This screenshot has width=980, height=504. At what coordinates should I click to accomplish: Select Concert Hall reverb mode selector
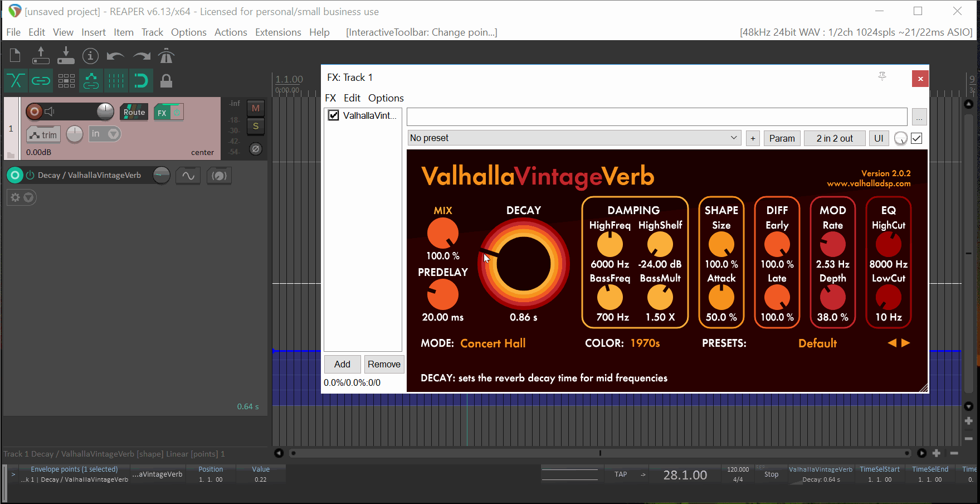(x=493, y=343)
